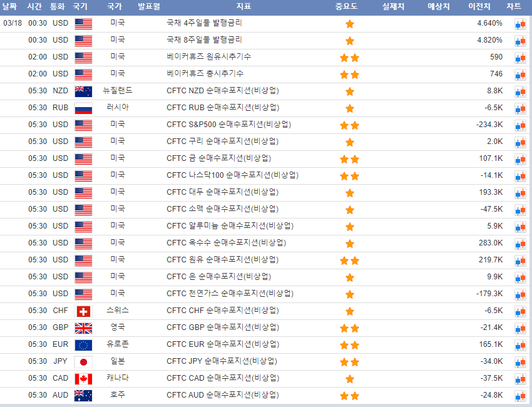
Task: Open chart icon for CFTC EUR row
Action: tap(520, 345)
